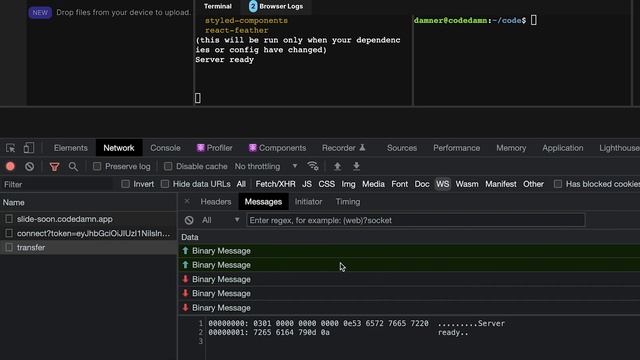Filter requests by Font
Viewport: 640px width, 360px height.
399,184
